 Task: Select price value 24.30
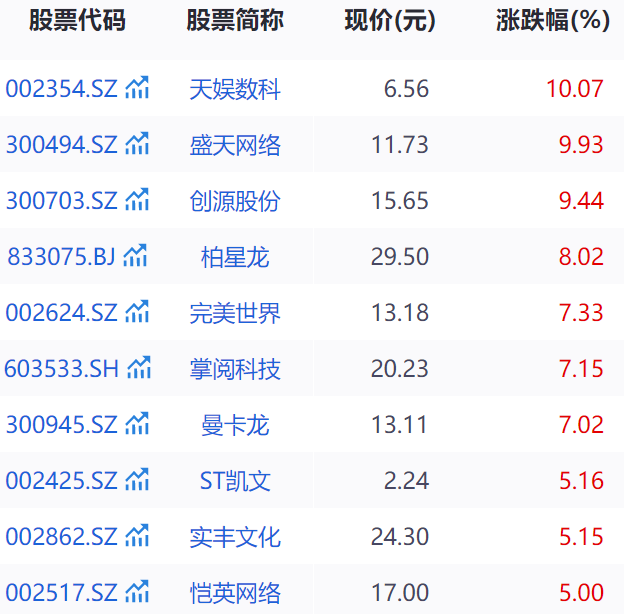(x=400, y=537)
